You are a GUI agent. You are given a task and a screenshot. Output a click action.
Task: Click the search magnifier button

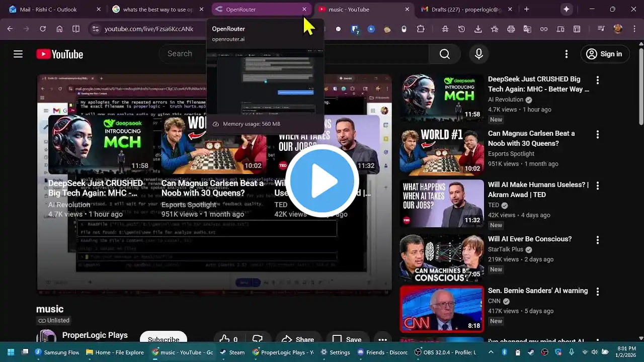[444, 54]
